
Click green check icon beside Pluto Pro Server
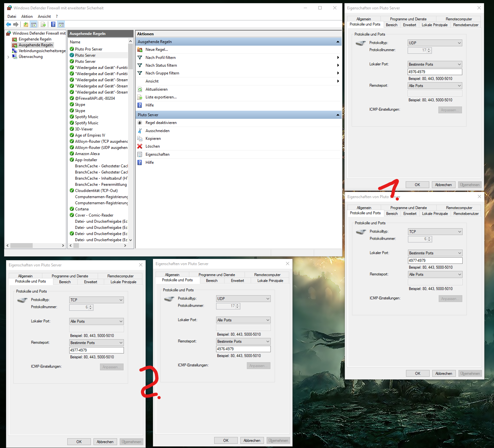[x=72, y=49]
